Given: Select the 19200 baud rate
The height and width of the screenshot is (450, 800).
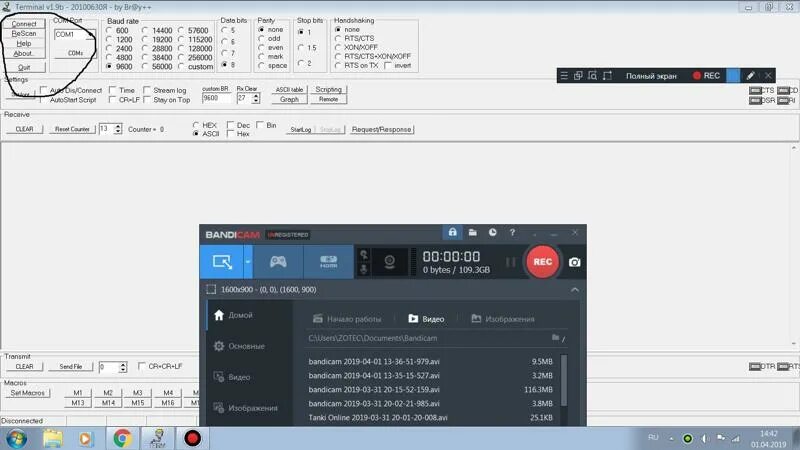Looking at the screenshot, I should [x=158, y=39].
